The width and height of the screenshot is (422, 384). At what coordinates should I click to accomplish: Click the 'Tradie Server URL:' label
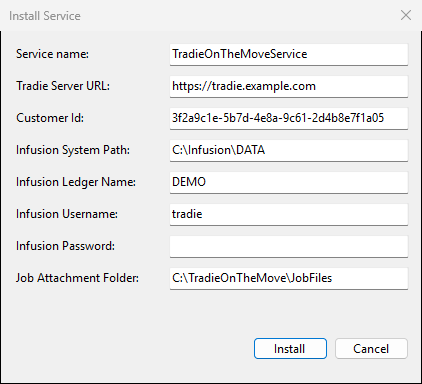click(63, 86)
